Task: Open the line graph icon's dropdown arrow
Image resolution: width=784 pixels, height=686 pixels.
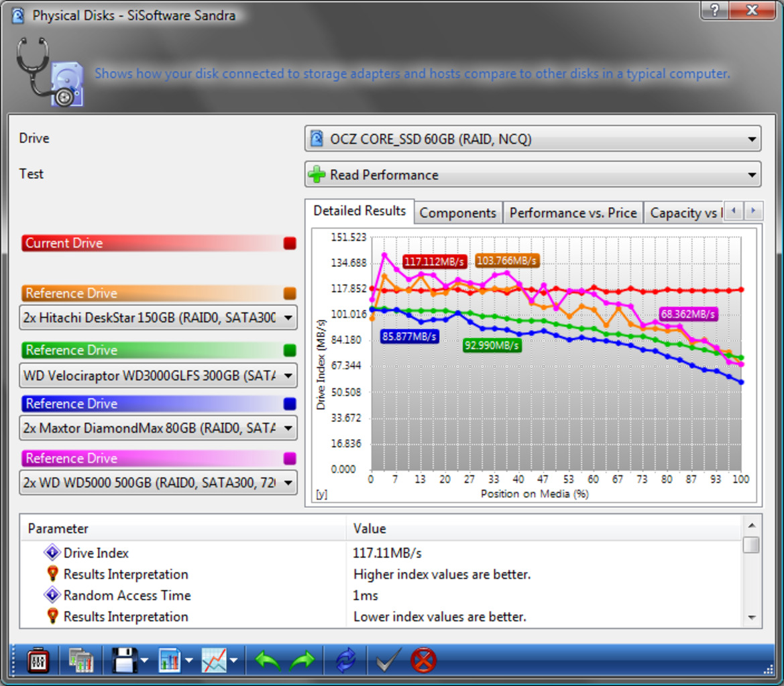Action: coord(233,661)
